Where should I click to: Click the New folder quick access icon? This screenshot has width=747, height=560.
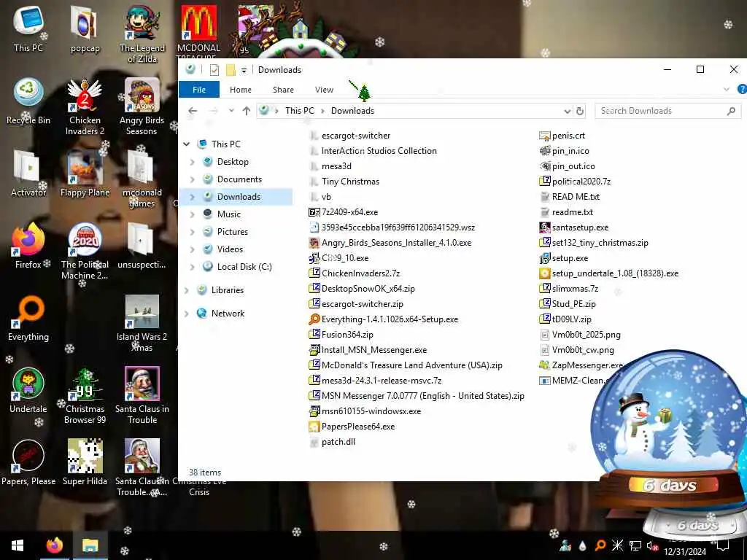coord(231,70)
